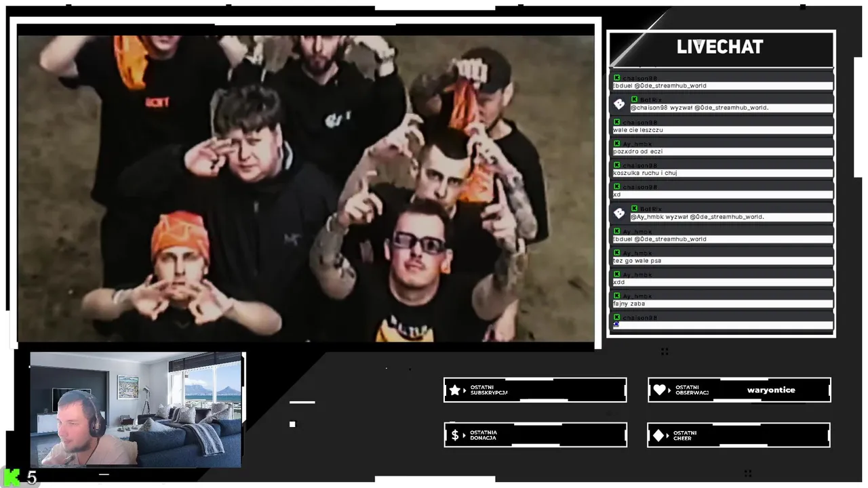Screen dimensions: 868x488
Task: Click the viewer count '5' by the Kick logo
Action: pos(32,478)
